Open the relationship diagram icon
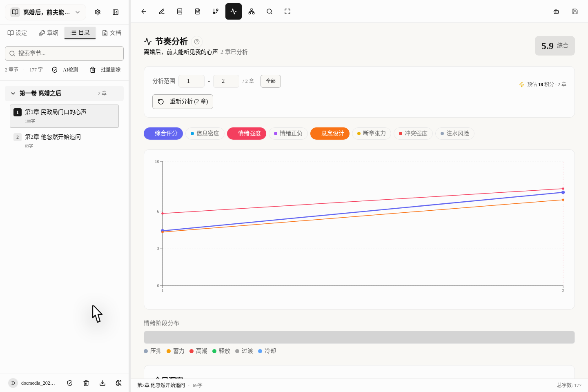The image size is (588, 392). pyautogui.click(x=252, y=11)
